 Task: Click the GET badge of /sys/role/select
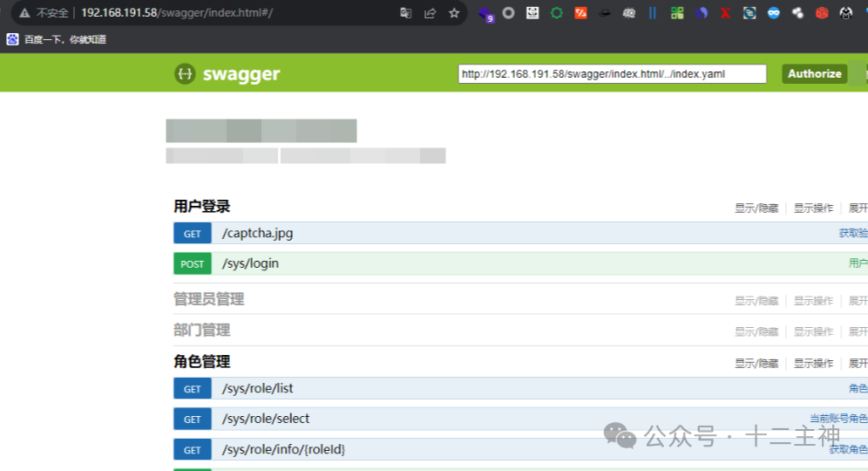(192, 419)
